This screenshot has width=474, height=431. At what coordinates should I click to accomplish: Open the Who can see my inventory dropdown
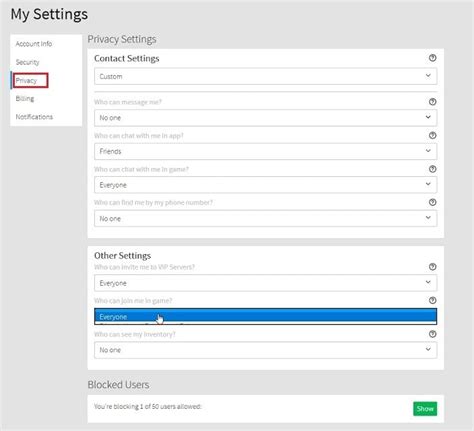point(265,350)
